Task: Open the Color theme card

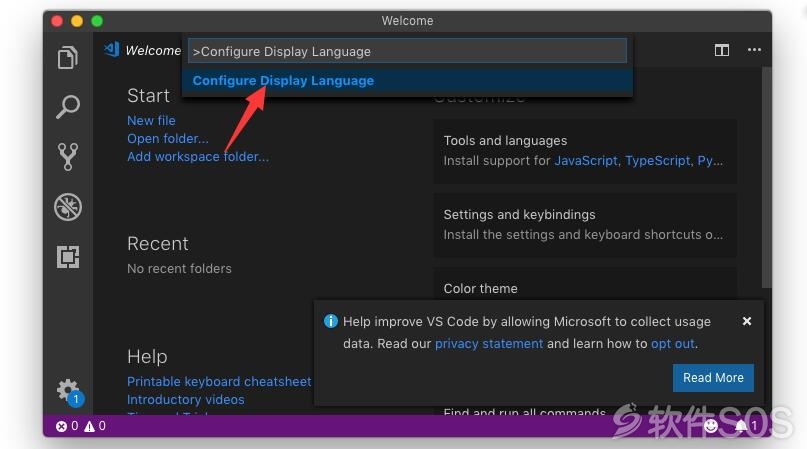Action: pyautogui.click(x=585, y=284)
